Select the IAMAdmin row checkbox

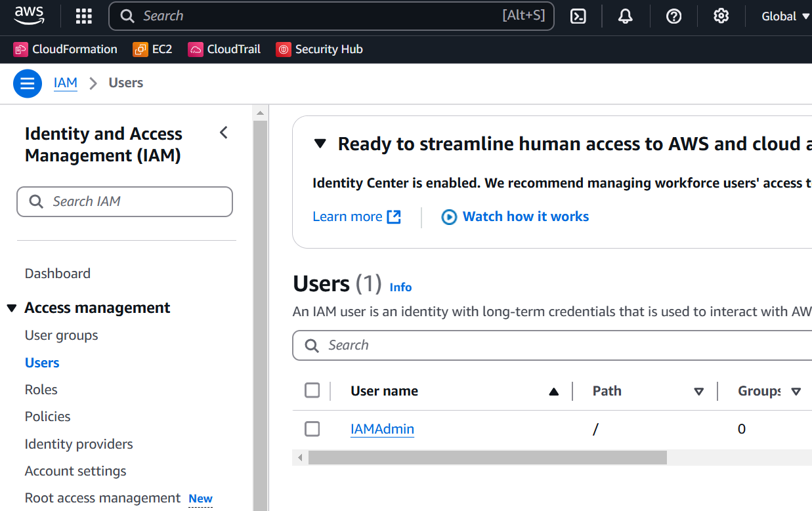312,429
